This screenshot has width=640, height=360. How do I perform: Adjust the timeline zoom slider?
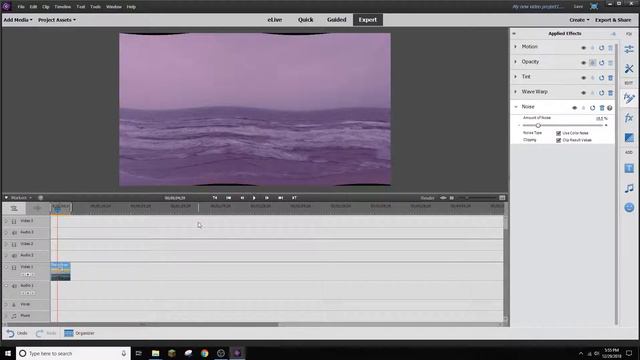click(467, 198)
